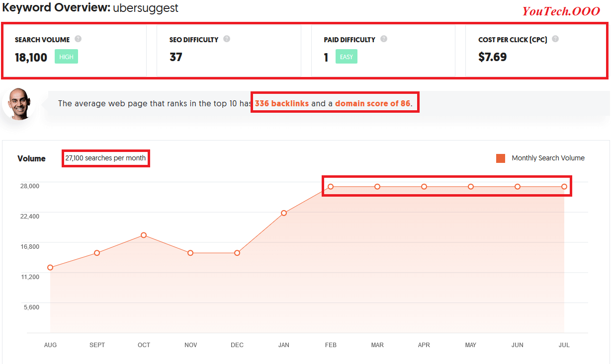Select the JAN data point on chart
612x364 pixels.
[x=284, y=213]
